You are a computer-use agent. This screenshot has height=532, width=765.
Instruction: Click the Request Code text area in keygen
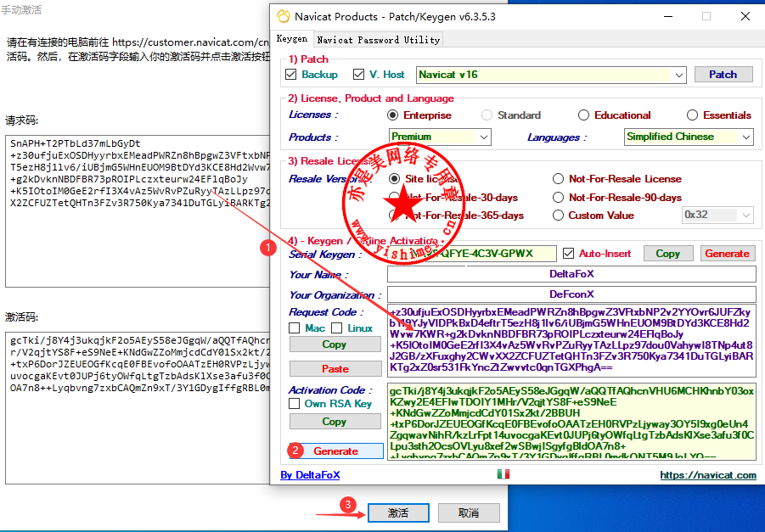571,341
